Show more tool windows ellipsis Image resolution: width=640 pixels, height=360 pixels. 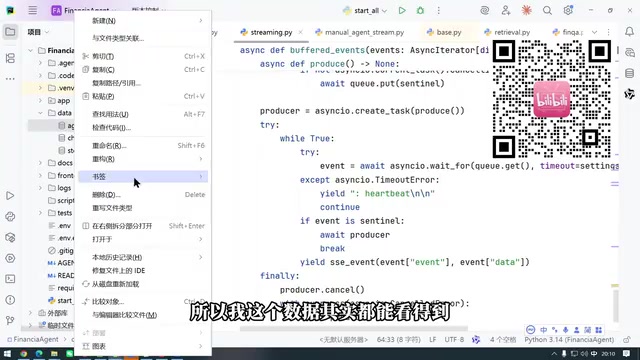coord(10,78)
